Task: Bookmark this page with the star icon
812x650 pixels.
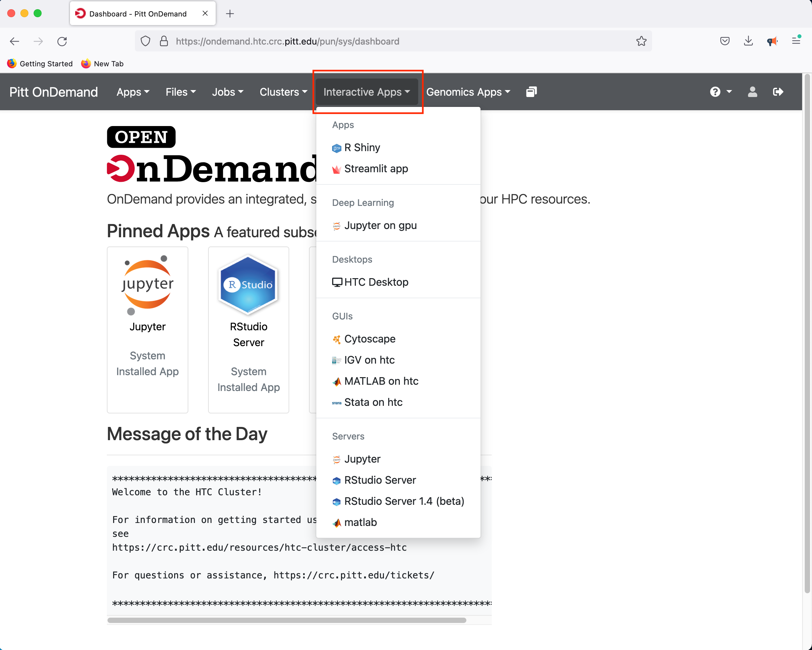Action: pyautogui.click(x=641, y=41)
